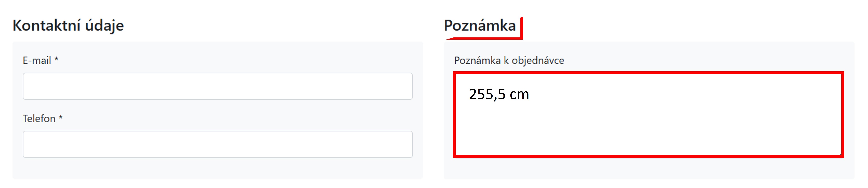This screenshot has width=868, height=188.
Task: Place the cursor before "255,5" in the note
Action: click(x=469, y=95)
